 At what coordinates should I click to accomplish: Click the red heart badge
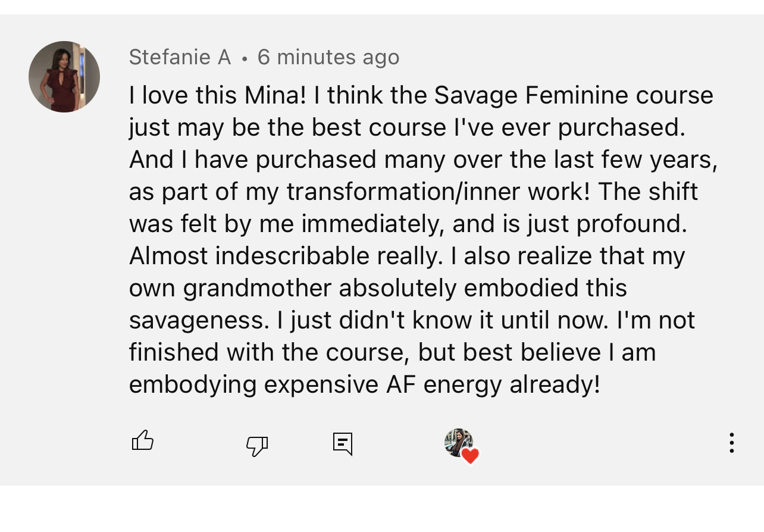click(x=470, y=456)
